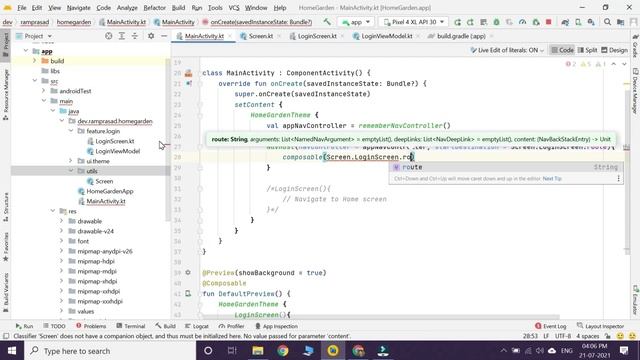
Task: Open the app run configuration dropdown
Action: pos(356,22)
